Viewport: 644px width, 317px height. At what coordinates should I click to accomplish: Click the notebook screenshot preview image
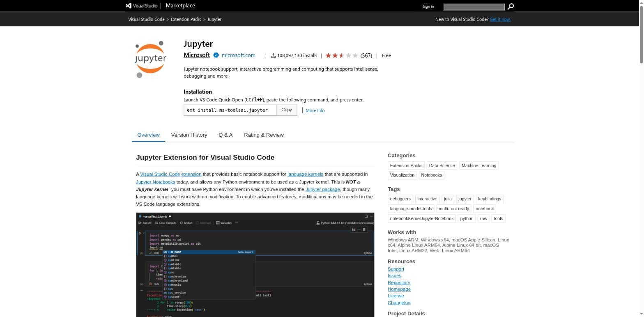point(255,265)
